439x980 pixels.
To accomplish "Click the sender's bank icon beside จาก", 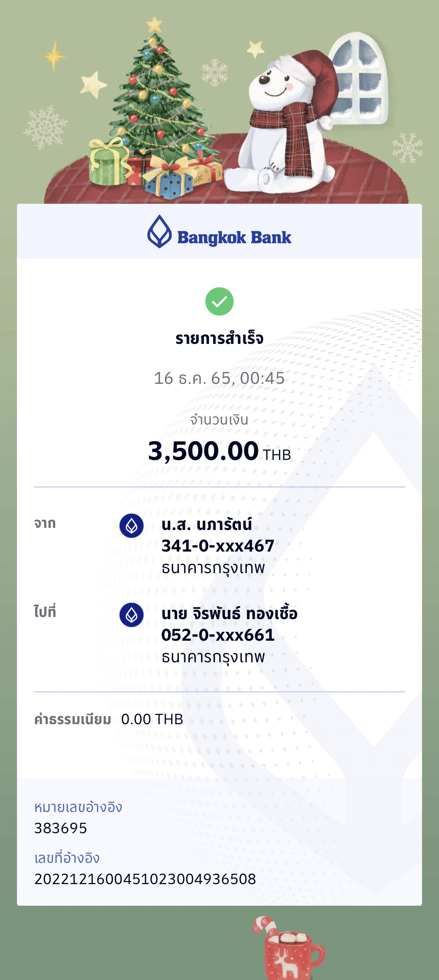I will [x=131, y=526].
